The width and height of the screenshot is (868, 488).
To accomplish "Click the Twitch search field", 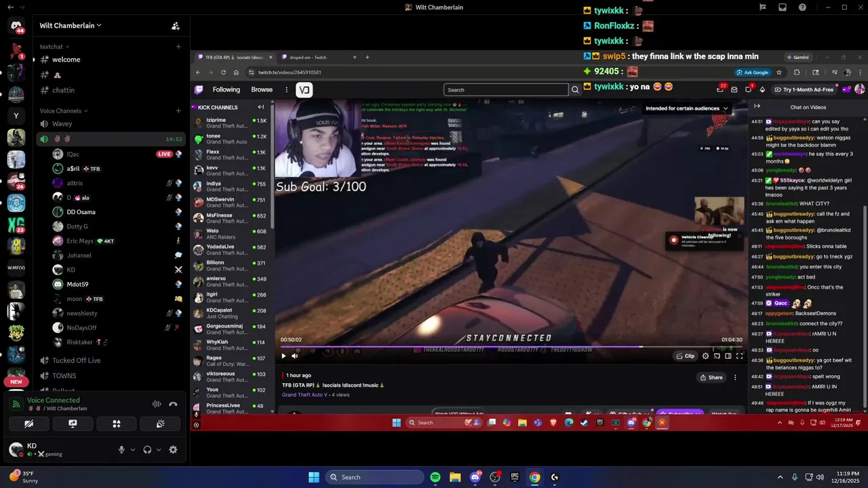I will click(506, 89).
